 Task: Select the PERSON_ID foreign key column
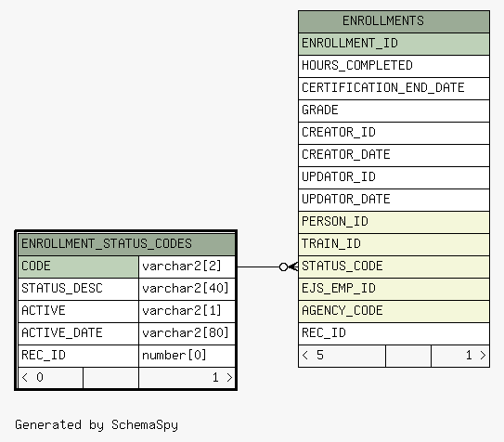click(x=394, y=222)
